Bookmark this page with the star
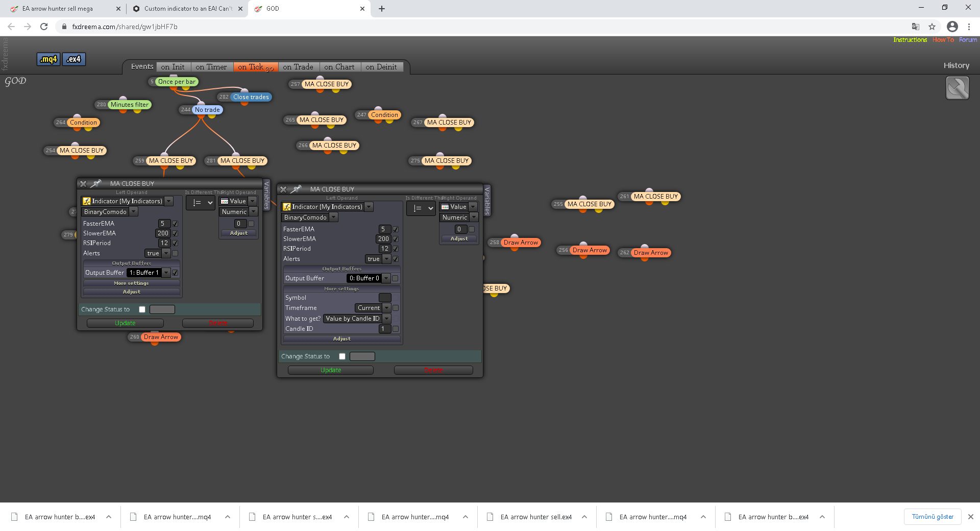The image size is (980, 531). [x=932, y=27]
